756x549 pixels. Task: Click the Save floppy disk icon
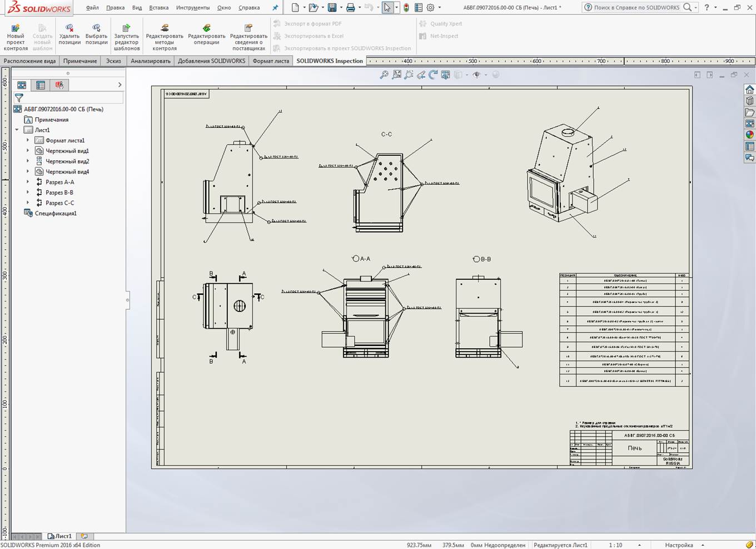click(332, 8)
